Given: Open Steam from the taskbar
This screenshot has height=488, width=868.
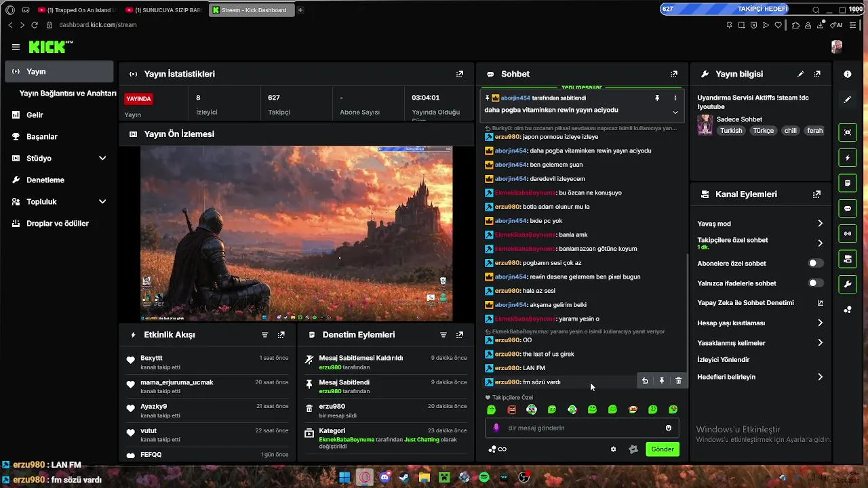Looking at the screenshot, I should pyautogui.click(x=406, y=477).
